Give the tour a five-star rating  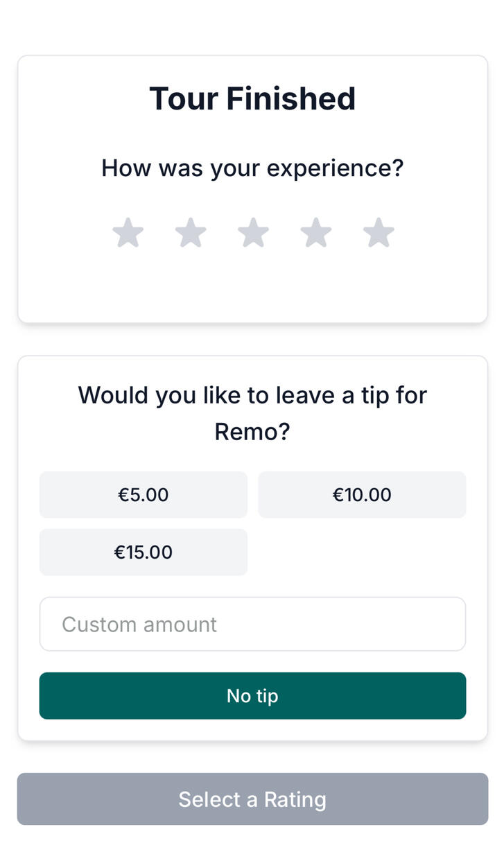pos(379,233)
